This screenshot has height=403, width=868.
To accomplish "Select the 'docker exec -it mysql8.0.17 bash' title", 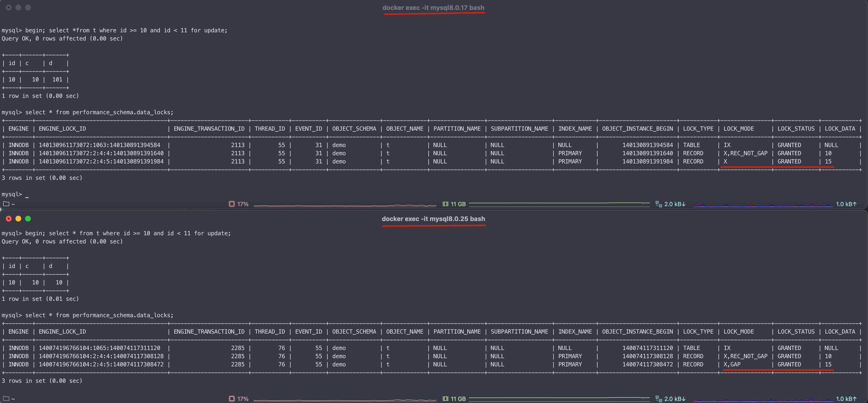I will 434,7.
